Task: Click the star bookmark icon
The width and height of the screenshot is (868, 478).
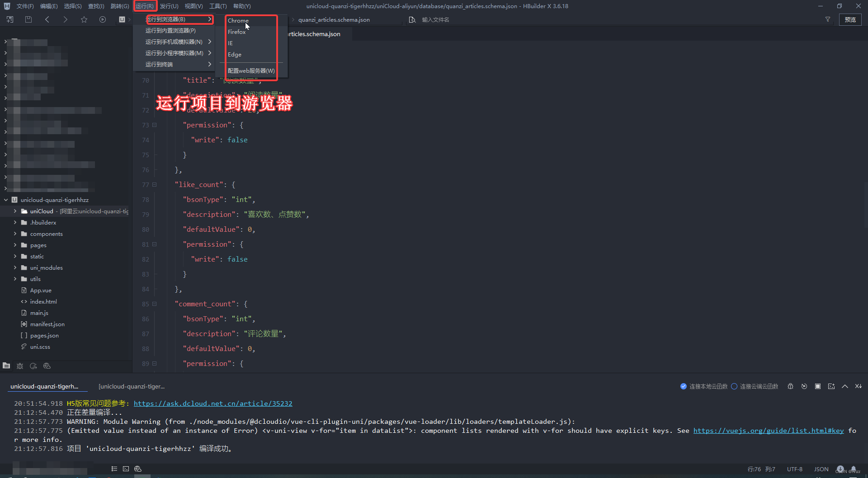Action: 84,19
